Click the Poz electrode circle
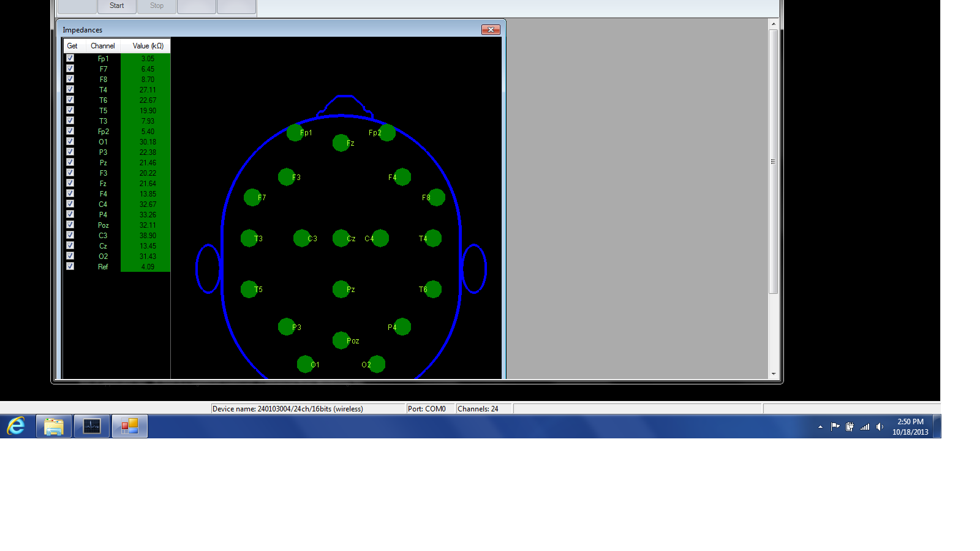Screen dimensions: 980x551 [x=341, y=340]
